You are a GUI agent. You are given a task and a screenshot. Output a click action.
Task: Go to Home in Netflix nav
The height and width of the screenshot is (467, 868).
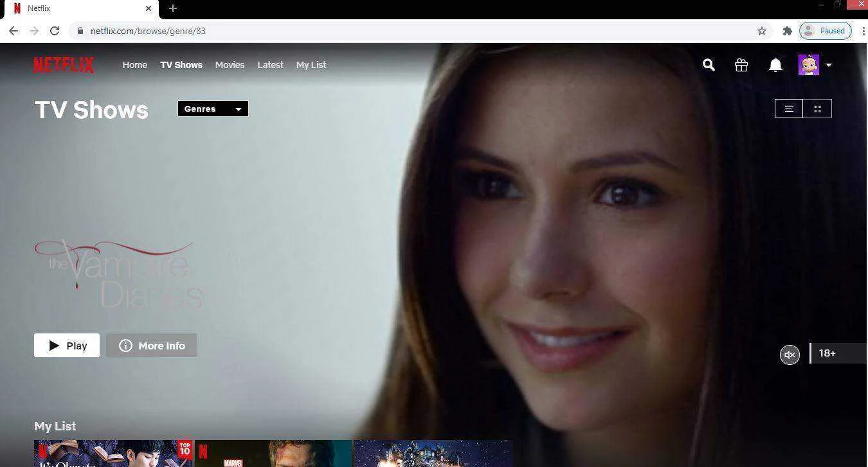click(x=134, y=65)
